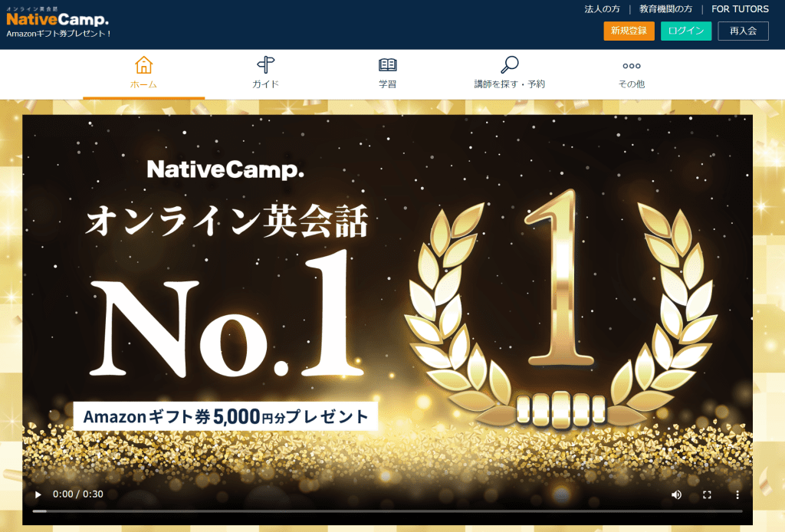Click the NativeCamp logo in header

57,18
